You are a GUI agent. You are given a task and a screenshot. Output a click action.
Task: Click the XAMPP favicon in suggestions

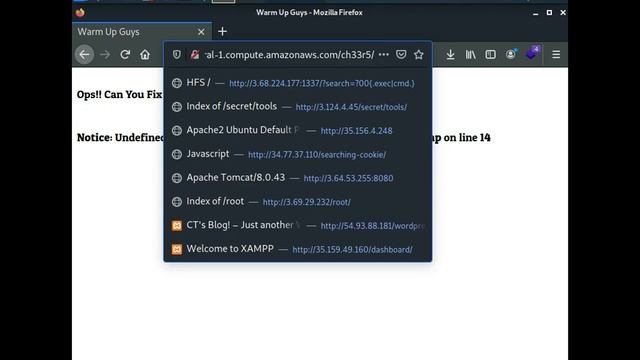tap(177, 249)
